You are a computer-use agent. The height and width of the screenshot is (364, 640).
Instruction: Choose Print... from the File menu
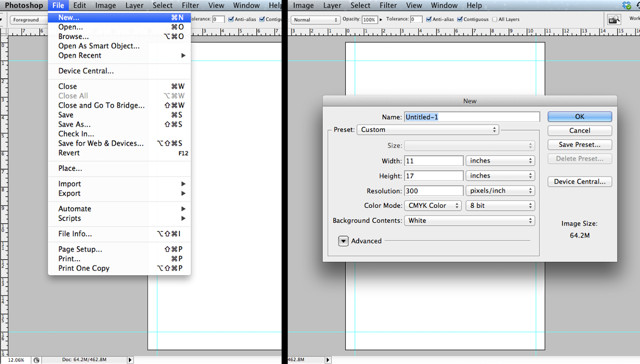click(119, 259)
